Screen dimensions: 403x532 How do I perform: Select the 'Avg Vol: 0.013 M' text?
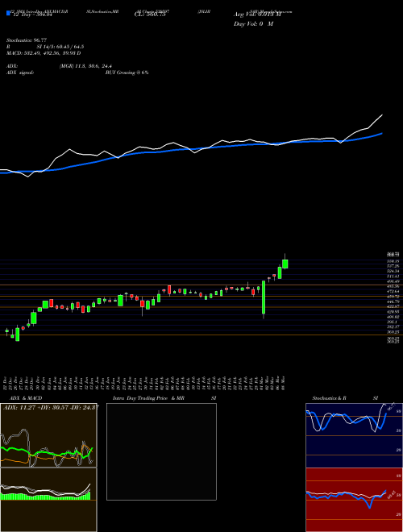257,15
